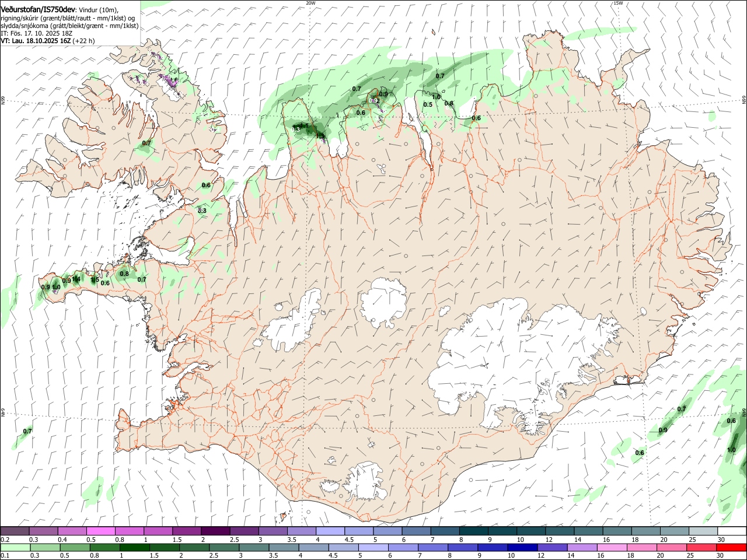The height and width of the screenshot is (560, 747).
Task: Click the 'rigning/skúrir' legend description line
Action: point(68,18)
